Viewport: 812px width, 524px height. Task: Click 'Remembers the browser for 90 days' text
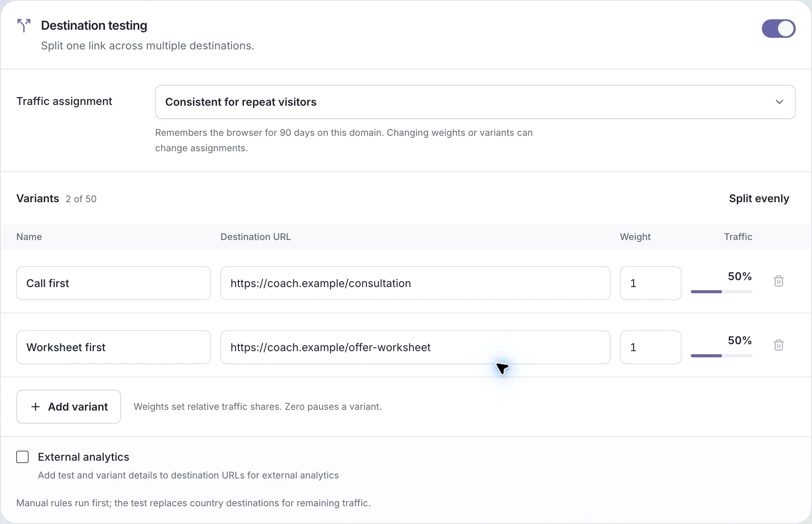point(344,140)
